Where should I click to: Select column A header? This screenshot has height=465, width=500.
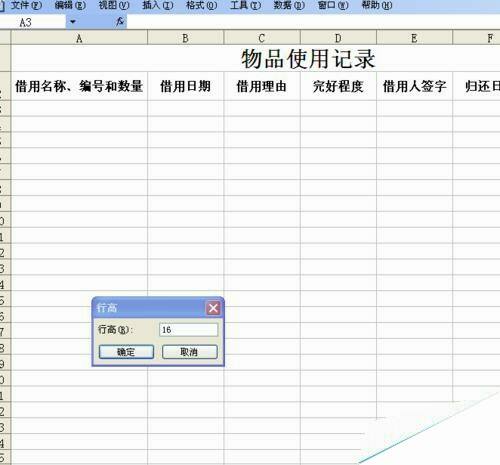79,38
